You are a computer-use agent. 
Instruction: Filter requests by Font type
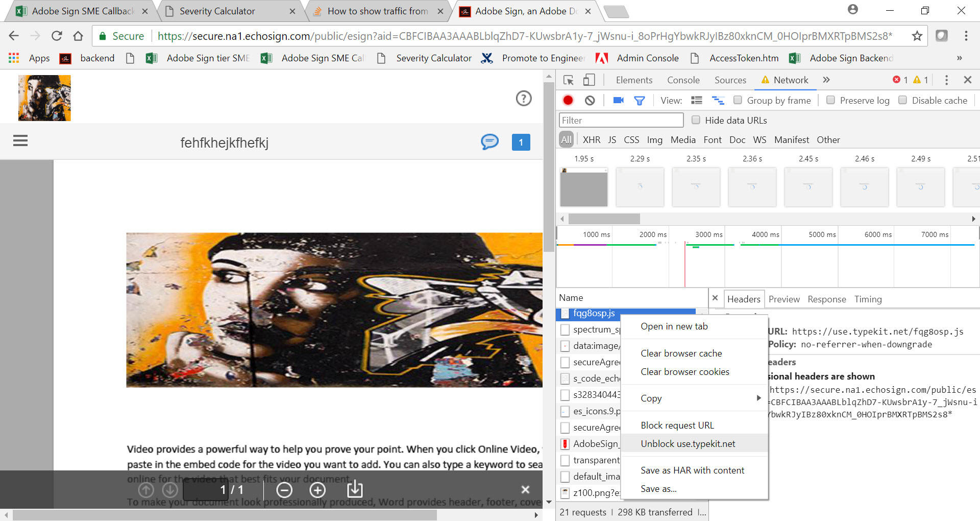(x=712, y=140)
